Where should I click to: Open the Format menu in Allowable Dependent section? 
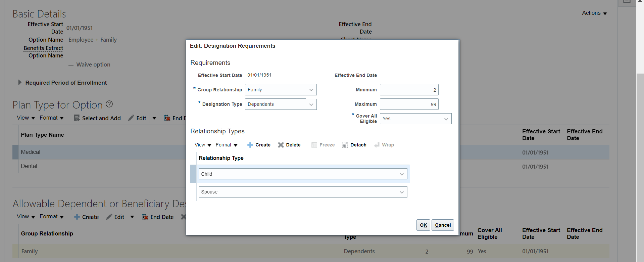(x=51, y=217)
